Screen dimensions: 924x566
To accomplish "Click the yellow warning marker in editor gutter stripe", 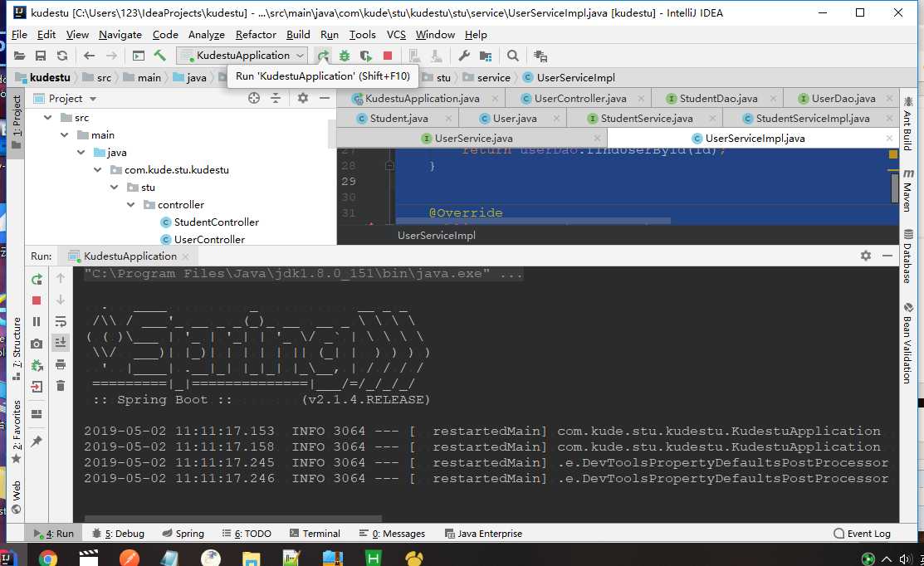I will (893, 154).
